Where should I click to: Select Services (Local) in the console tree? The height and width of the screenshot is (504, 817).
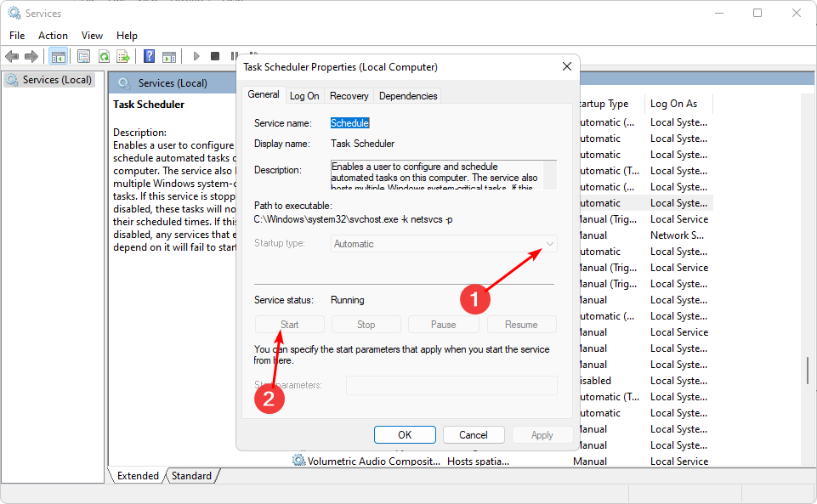pyautogui.click(x=49, y=80)
